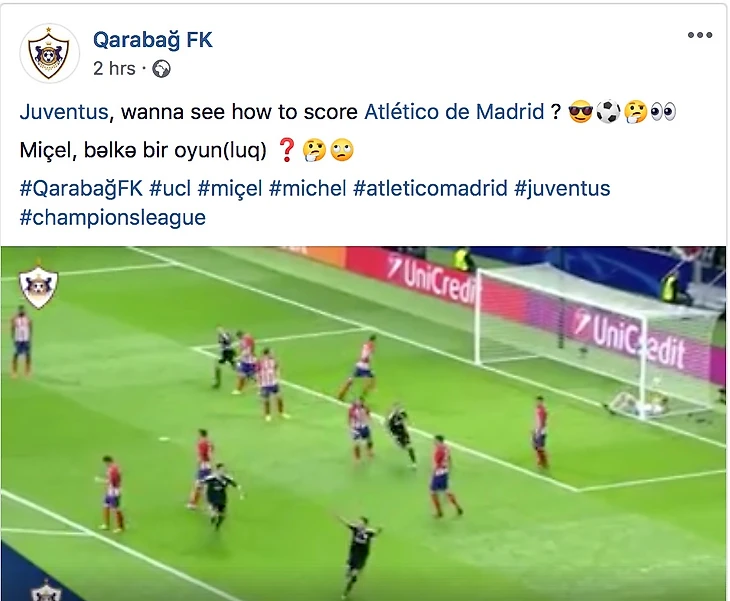
Task: Open the #championsleague hashtag
Action: 113,217
